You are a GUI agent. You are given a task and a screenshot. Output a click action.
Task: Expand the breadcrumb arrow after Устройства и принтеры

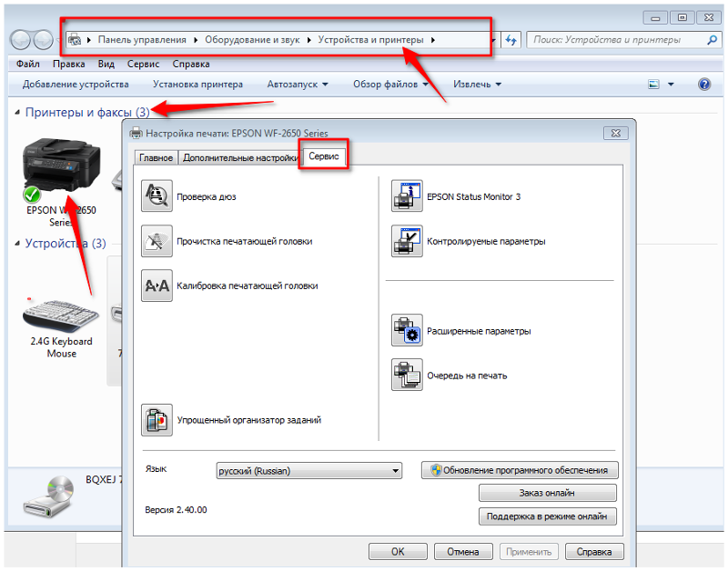(x=433, y=40)
